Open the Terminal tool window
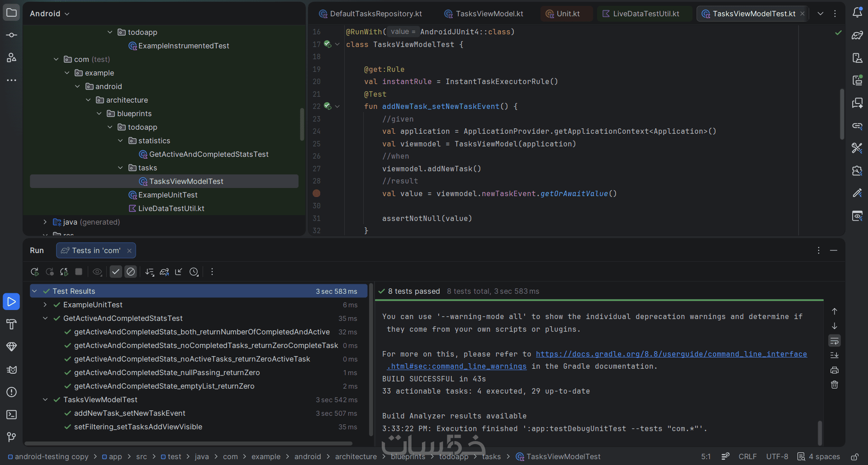 tap(12, 414)
